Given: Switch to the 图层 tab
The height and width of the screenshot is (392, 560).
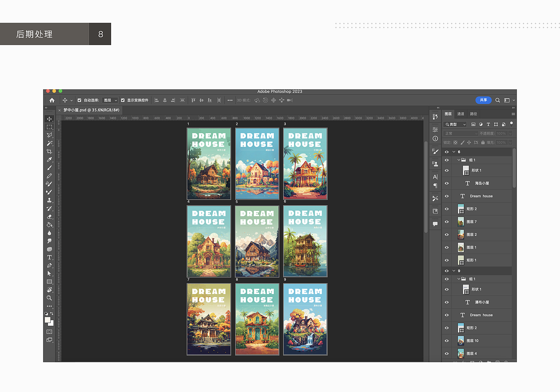Looking at the screenshot, I should click(x=448, y=114).
